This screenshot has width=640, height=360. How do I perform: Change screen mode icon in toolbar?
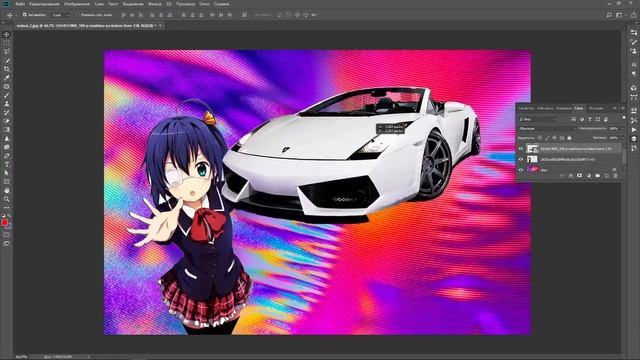tap(7, 243)
